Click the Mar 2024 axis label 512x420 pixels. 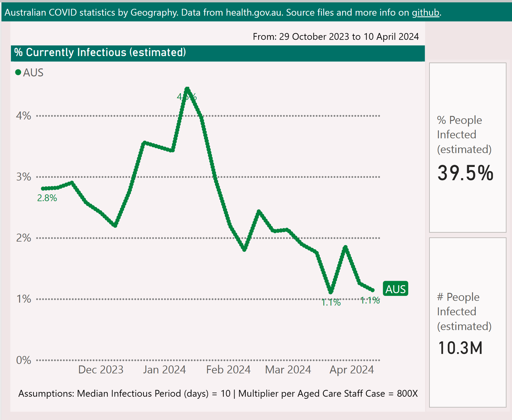pos(288,370)
